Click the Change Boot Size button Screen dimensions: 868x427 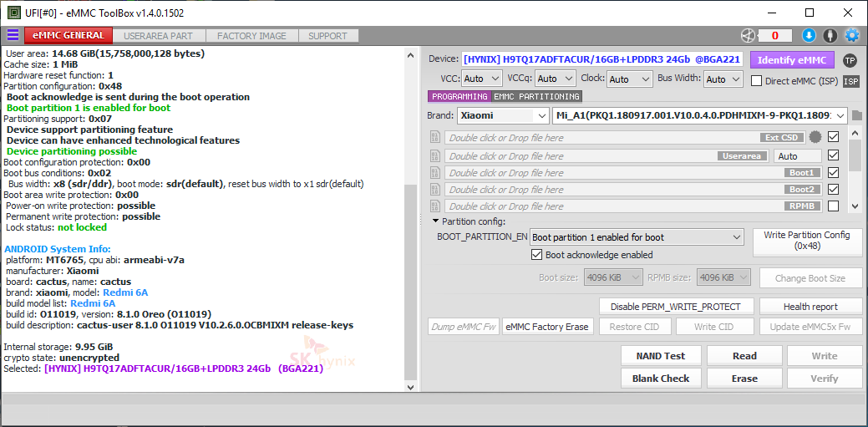coord(810,278)
